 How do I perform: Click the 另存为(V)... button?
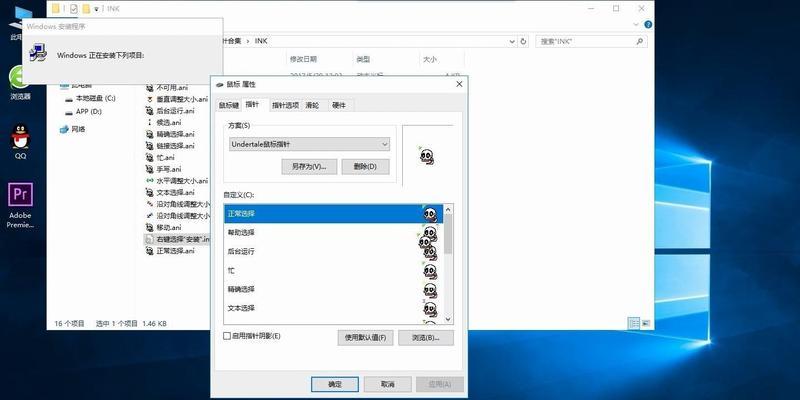point(309,167)
